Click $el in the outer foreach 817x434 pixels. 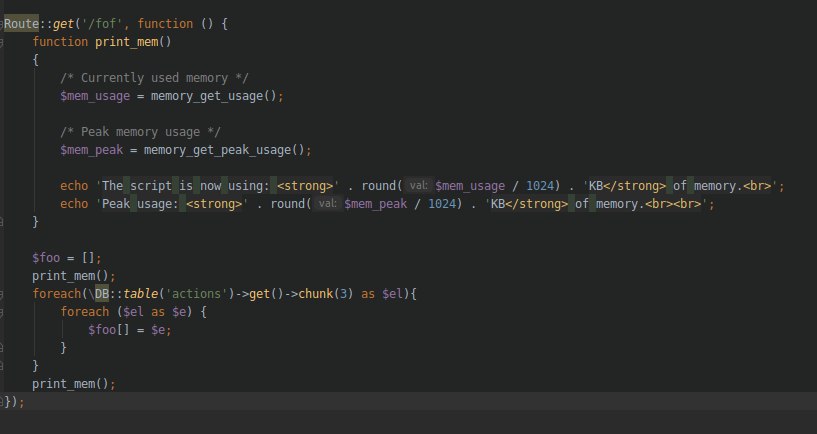coord(392,294)
